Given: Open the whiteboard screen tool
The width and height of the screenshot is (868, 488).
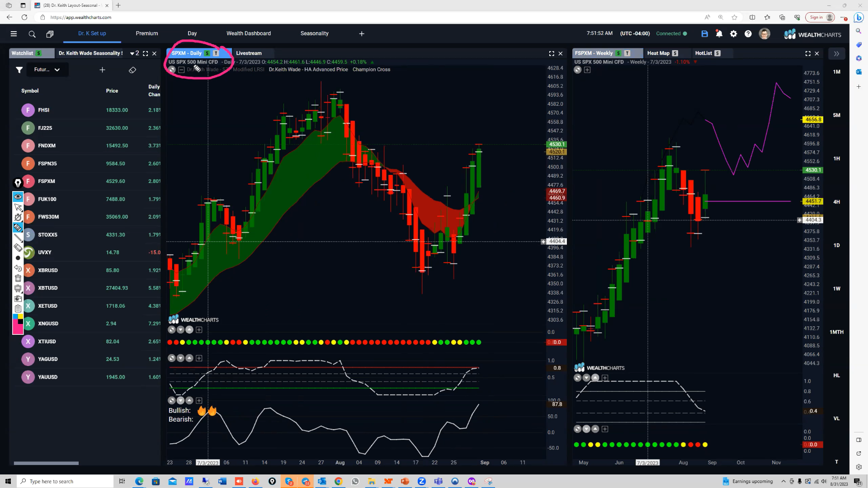Looking at the screenshot, I should pyautogui.click(x=18, y=288).
